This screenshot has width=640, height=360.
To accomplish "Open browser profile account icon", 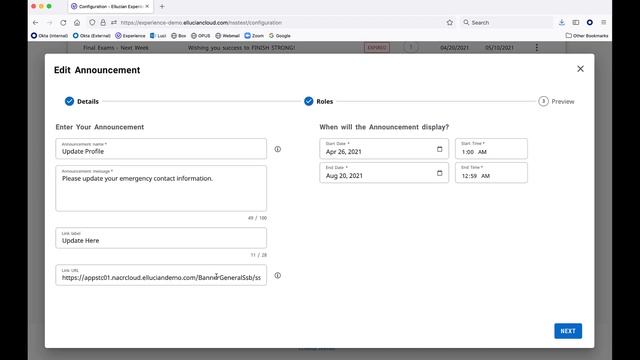I will click(590, 22).
